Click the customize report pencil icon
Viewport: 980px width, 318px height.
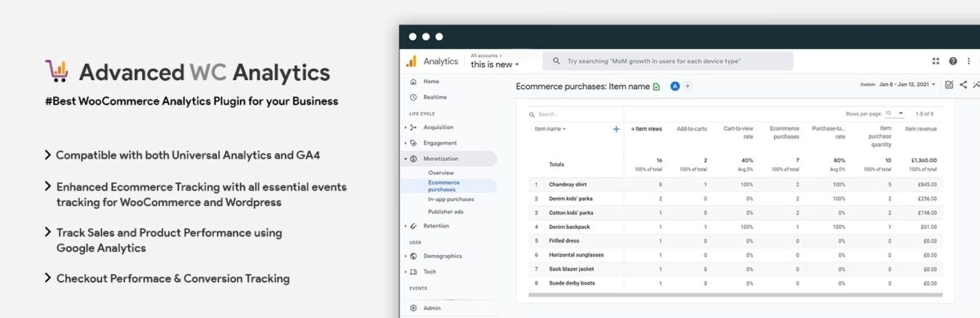point(949,84)
